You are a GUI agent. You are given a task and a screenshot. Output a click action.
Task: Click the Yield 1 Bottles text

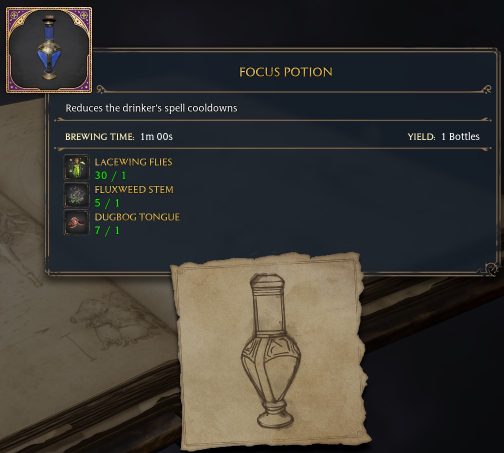click(443, 137)
